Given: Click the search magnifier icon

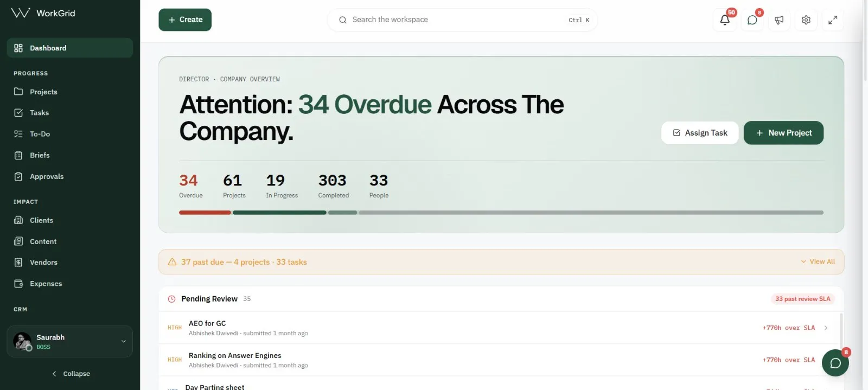Looking at the screenshot, I should tap(343, 20).
